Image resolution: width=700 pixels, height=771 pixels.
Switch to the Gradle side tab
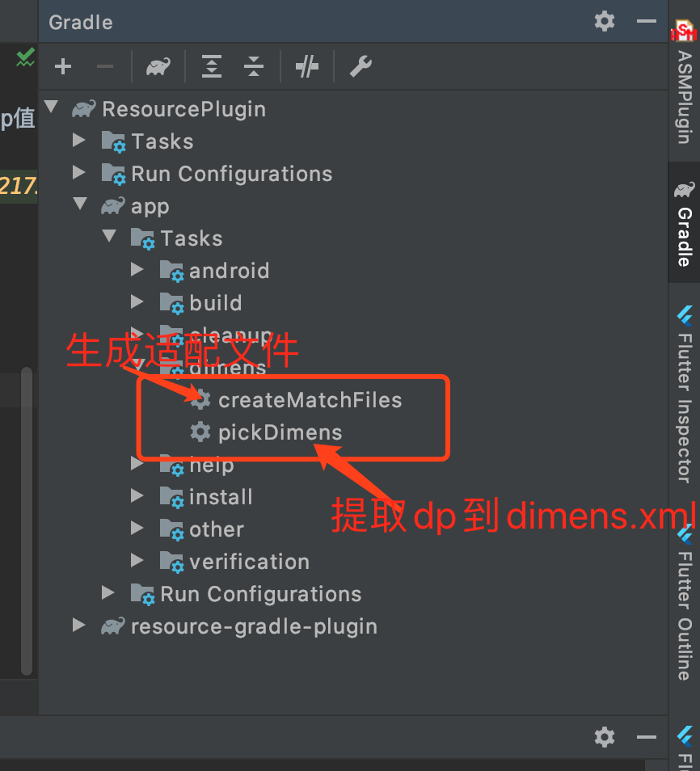coord(685,224)
